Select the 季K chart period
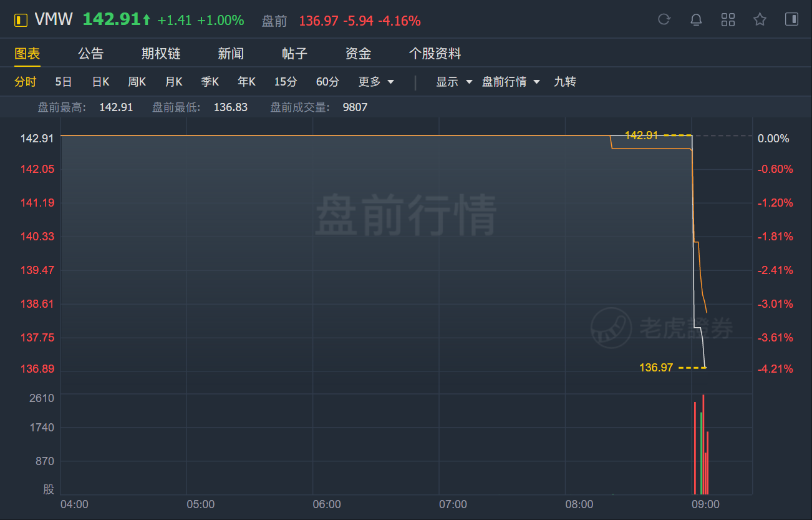The height and width of the screenshot is (520, 812). [x=210, y=82]
